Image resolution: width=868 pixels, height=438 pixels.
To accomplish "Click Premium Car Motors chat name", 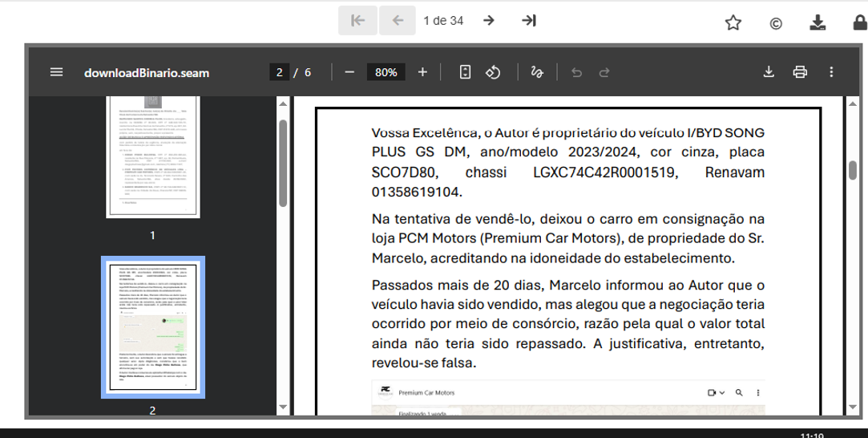I will [x=426, y=392].
